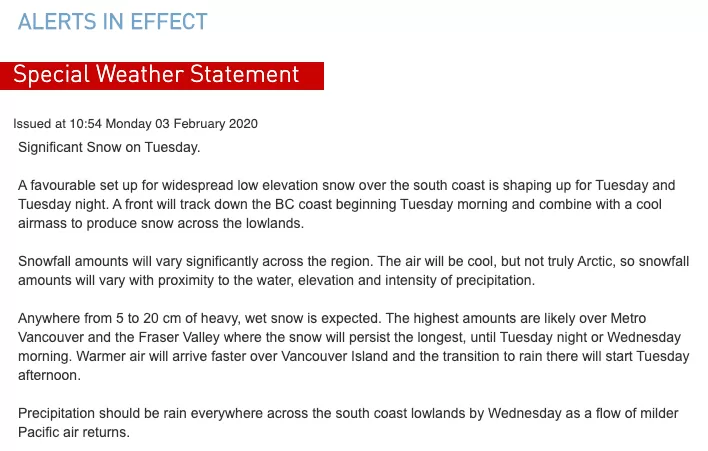Click the word Wednesday in last paragraph
The height and width of the screenshot is (451, 708).
(525, 414)
